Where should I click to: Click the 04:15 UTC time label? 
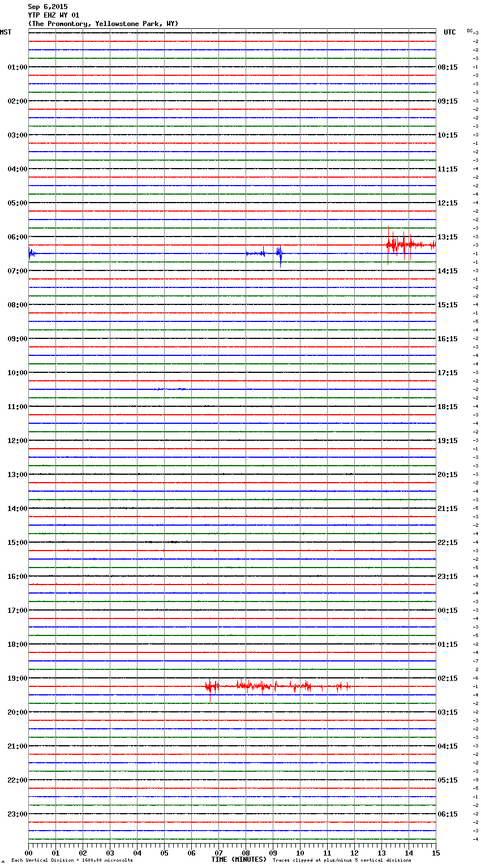[x=448, y=746]
